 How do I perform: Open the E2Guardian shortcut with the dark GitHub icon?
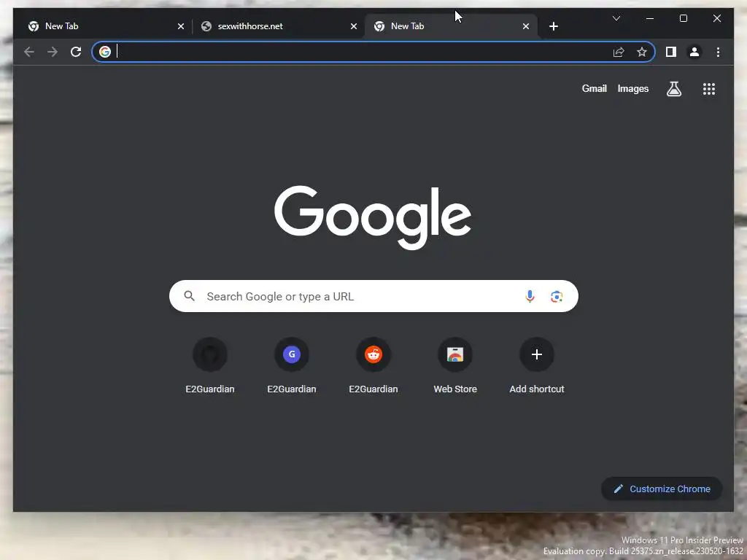[209, 366]
